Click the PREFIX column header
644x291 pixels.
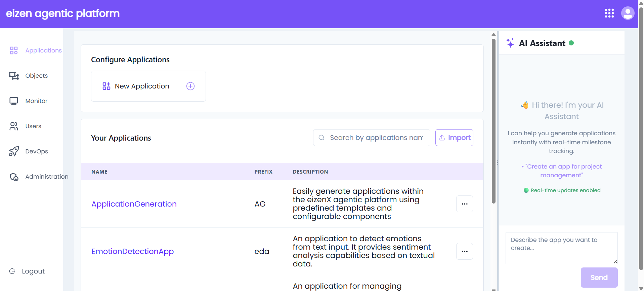point(263,172)
